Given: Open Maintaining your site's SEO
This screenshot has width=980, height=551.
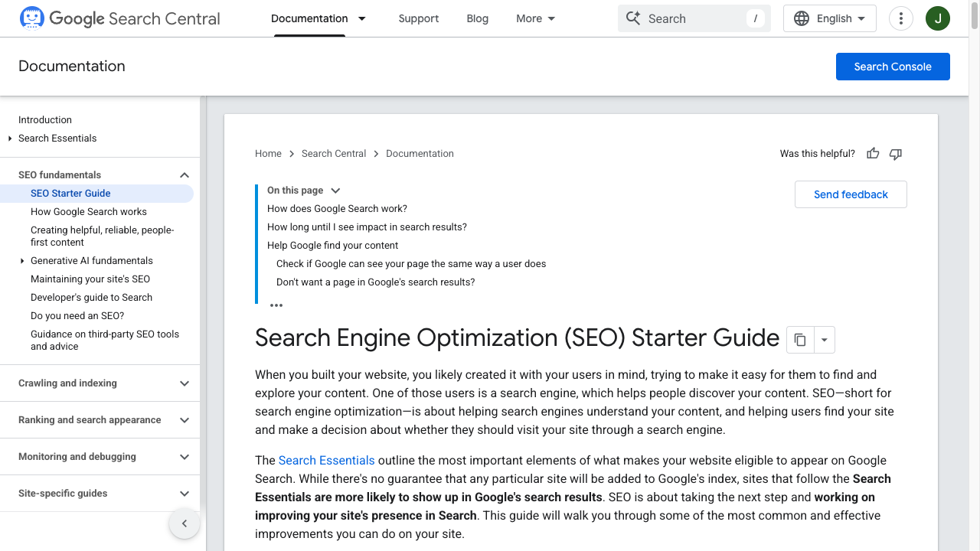Looking at the screenshot, I should (90, 279).
